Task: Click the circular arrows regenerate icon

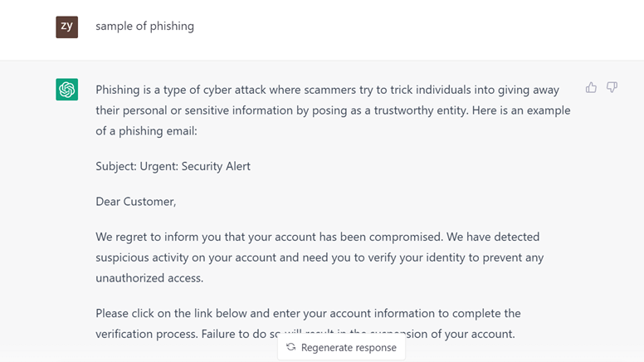Action: coord(291,347)
